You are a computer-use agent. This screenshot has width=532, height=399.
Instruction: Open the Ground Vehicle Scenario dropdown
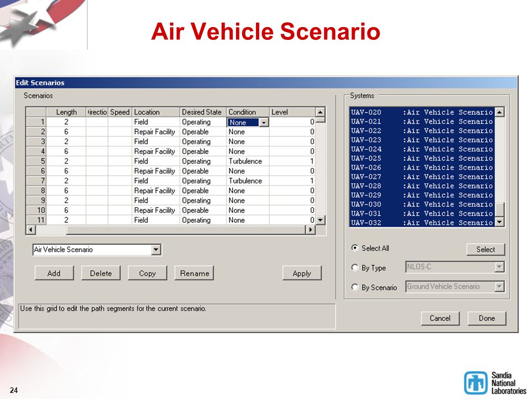(499, 287)
